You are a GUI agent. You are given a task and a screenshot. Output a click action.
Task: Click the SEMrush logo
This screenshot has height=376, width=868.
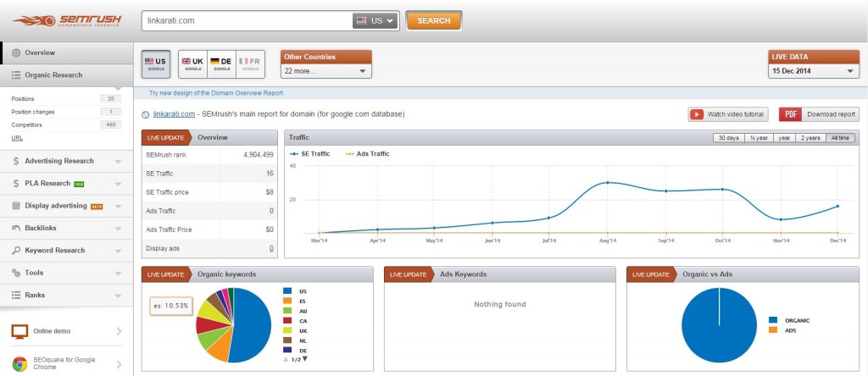(x=66, y=20)
